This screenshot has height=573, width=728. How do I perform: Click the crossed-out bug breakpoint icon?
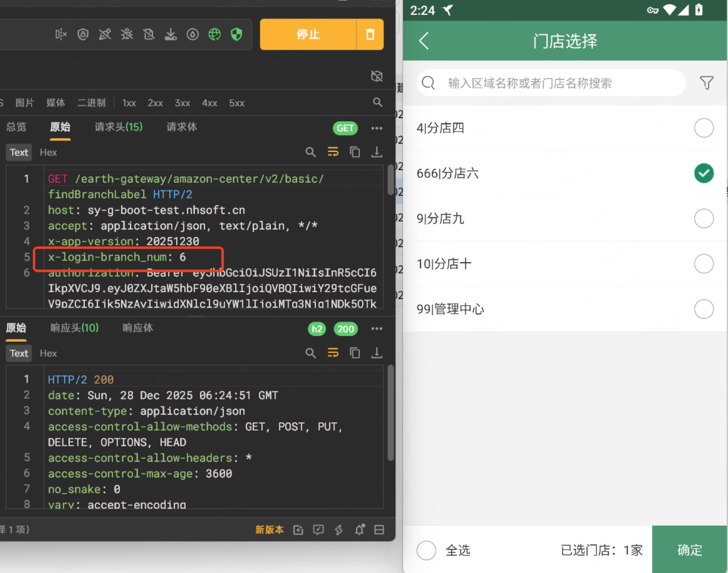coord(127,34)
